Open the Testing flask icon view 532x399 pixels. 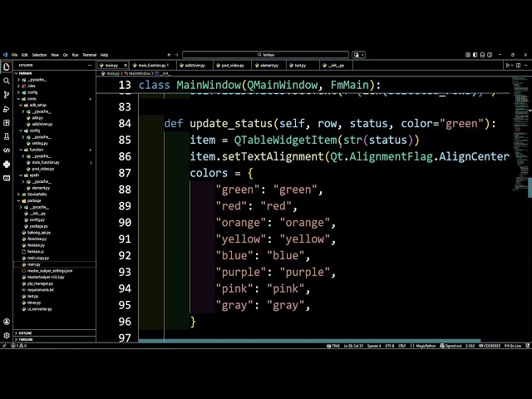tap(7, 136)
